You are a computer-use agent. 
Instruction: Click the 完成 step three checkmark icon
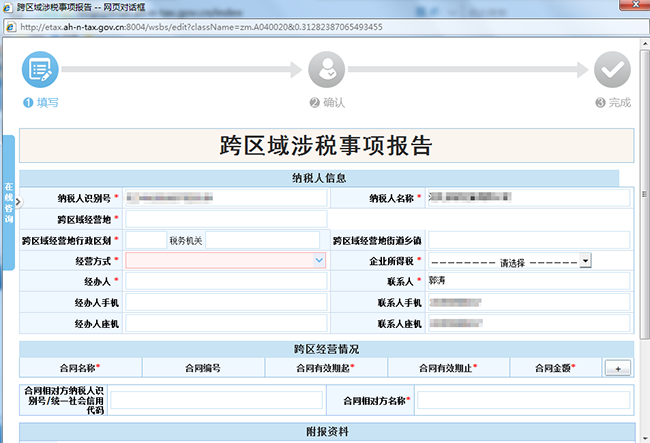tap(611, 70)
